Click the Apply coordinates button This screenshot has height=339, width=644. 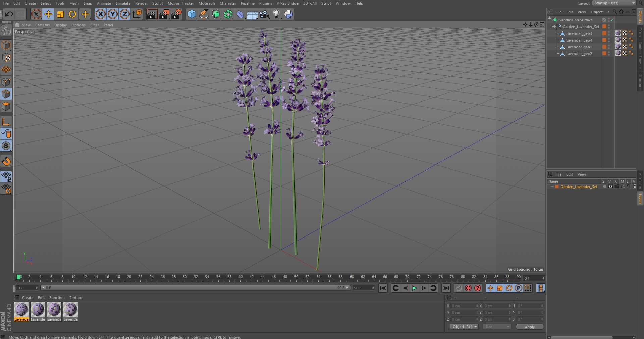pyautogui.click(x=530, y=327)
